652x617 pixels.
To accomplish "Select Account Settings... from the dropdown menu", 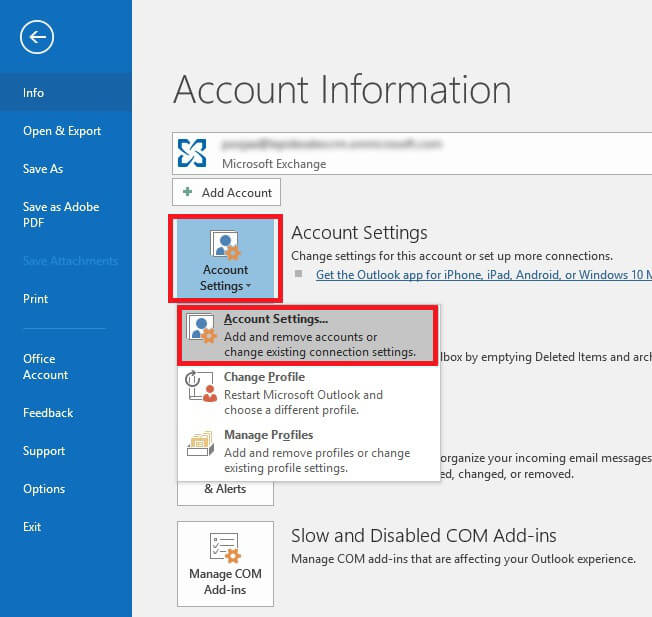I will [320, 336].
